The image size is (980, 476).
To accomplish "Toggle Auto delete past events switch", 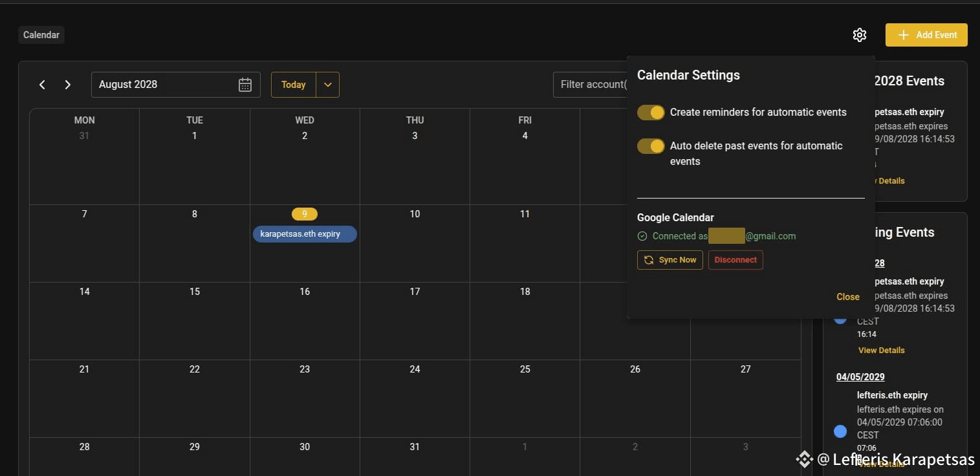I will click(651, 146).
